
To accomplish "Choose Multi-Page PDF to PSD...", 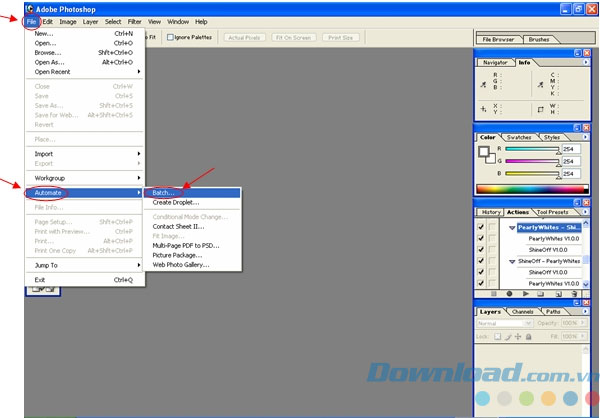I will (192, 246).
